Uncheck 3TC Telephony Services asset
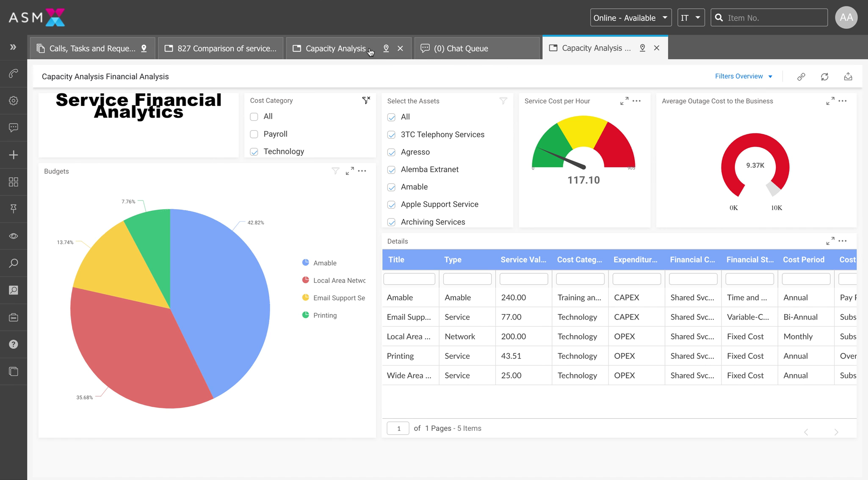The image size is (868, 480). coord(391,135)
